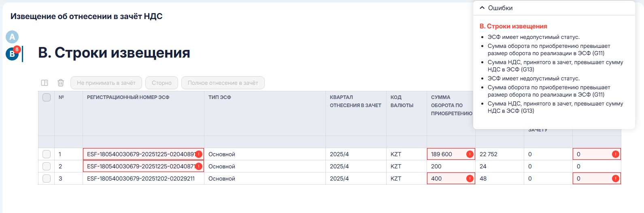
Task: Click the Не принимать в зачёт button
Action: [x=106, y=83]
